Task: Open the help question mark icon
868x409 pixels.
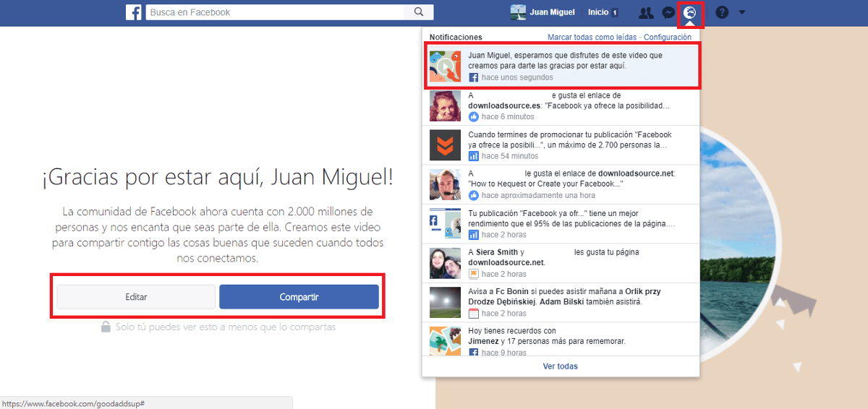Action: (x=721, y=12)
